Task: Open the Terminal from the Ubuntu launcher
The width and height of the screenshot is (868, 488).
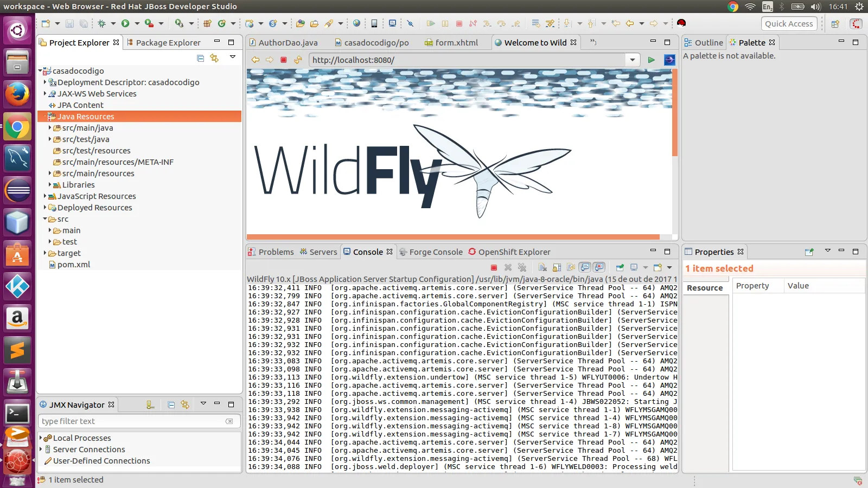Action: tap(17, 414)
